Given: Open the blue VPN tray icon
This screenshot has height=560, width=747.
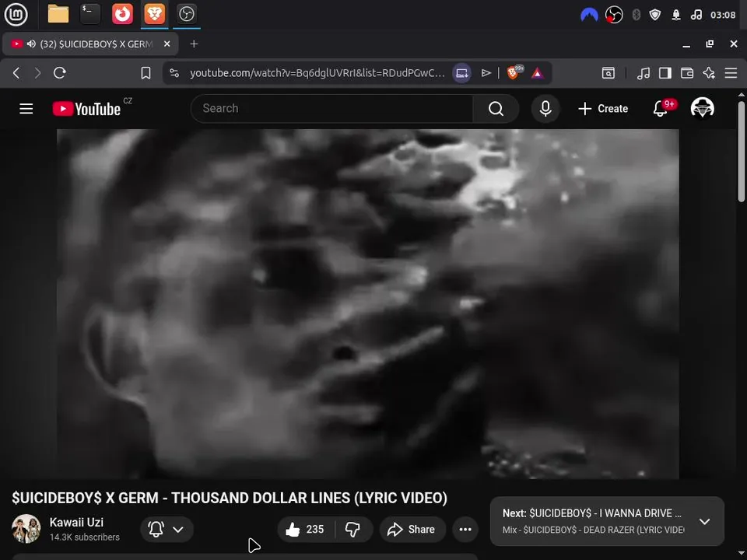Looking at the screenshot, I should [x=589, y=16].
